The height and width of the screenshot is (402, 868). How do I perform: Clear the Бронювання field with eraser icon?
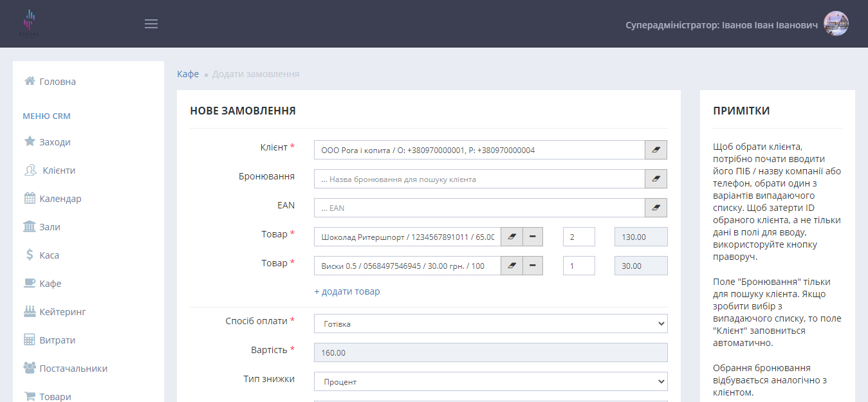(656, 179)
